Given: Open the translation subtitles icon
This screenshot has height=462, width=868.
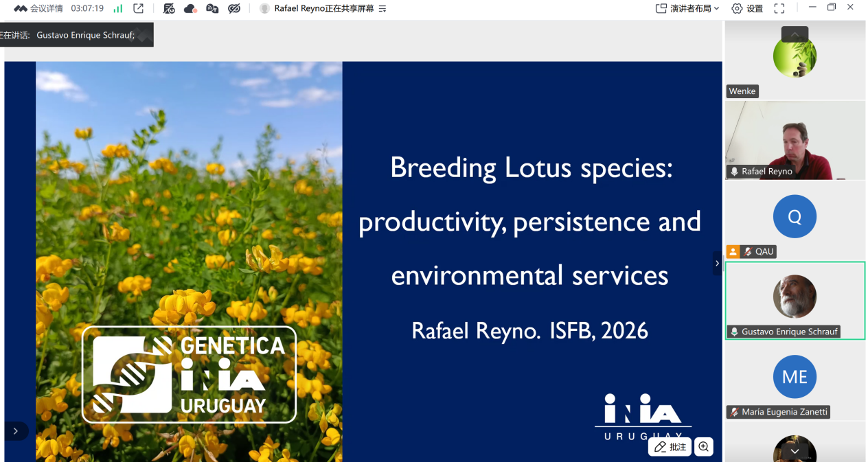Looking at the screenshot, I should pos(212,8).
